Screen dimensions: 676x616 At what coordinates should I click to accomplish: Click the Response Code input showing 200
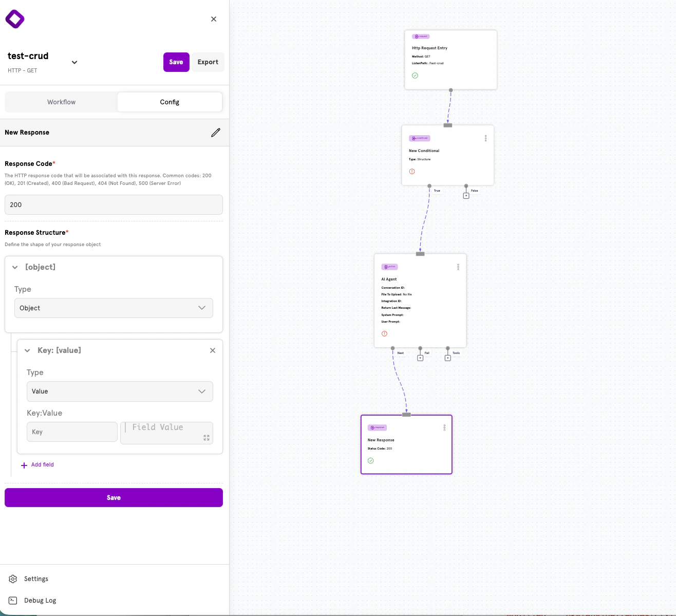pyautogui.click(x=114, y=204)
